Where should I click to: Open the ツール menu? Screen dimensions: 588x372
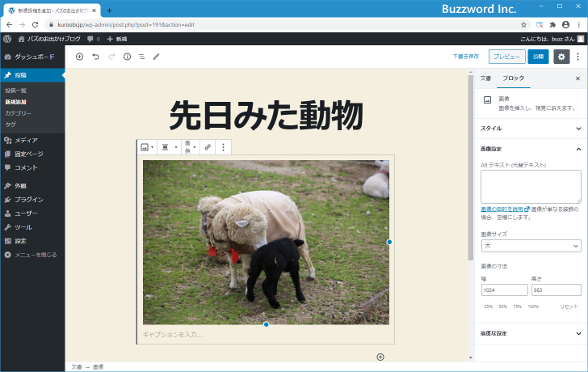pos(32,227)
